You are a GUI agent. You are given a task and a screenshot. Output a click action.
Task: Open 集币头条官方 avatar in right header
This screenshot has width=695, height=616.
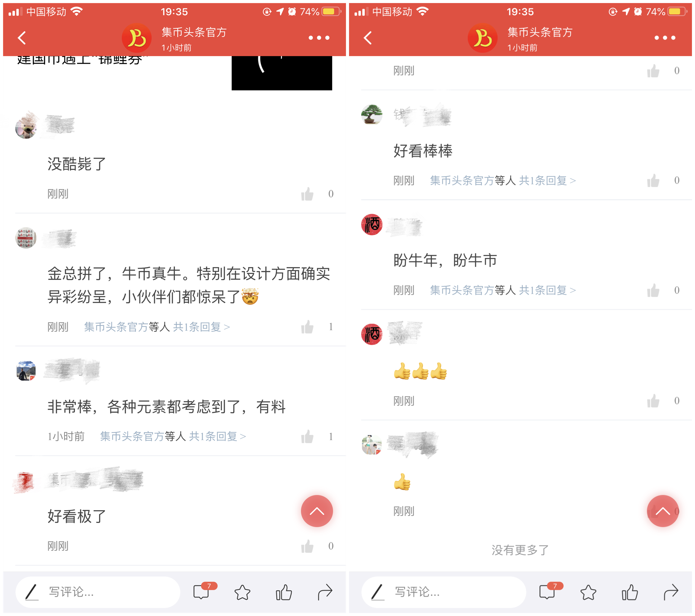tap(483, 38)
